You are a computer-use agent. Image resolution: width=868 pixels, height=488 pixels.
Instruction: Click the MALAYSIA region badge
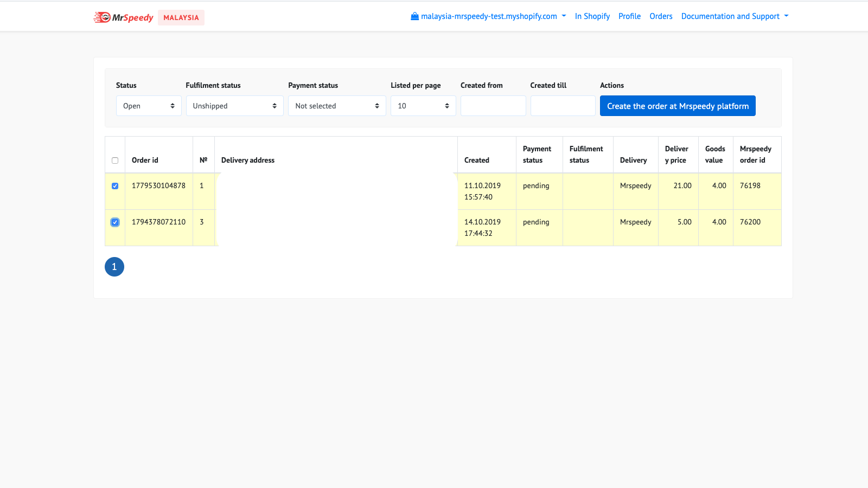181,17
